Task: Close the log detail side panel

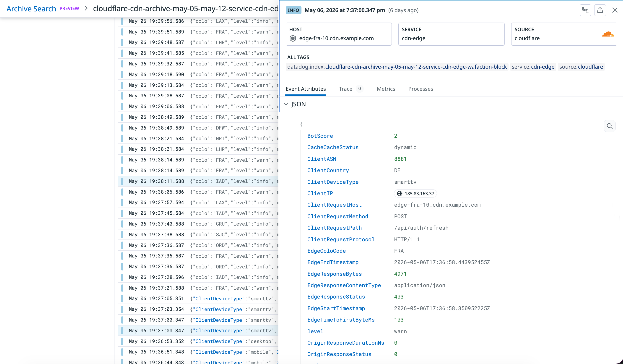Action: click(x=615, y=10)
